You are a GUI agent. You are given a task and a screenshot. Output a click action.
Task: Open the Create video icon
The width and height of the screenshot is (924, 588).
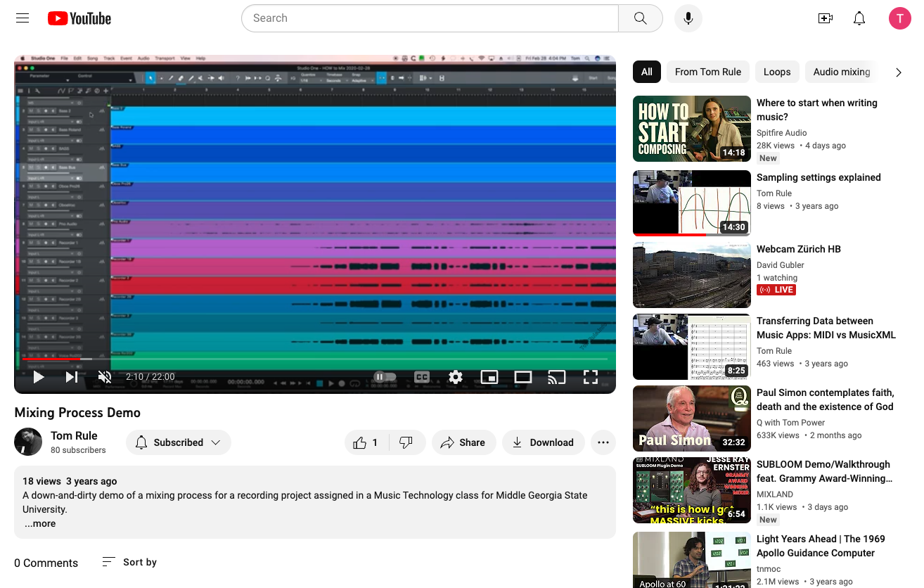[826, 18]
